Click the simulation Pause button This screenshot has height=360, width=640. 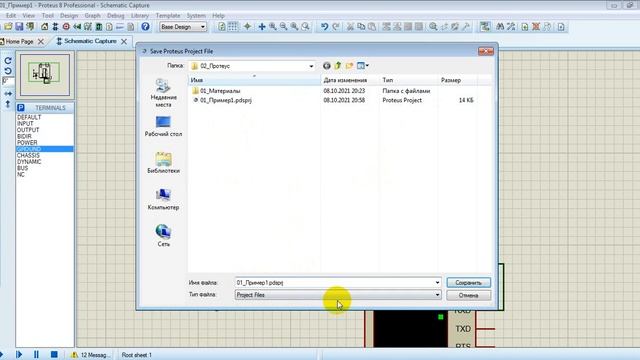tap(36, 354)
